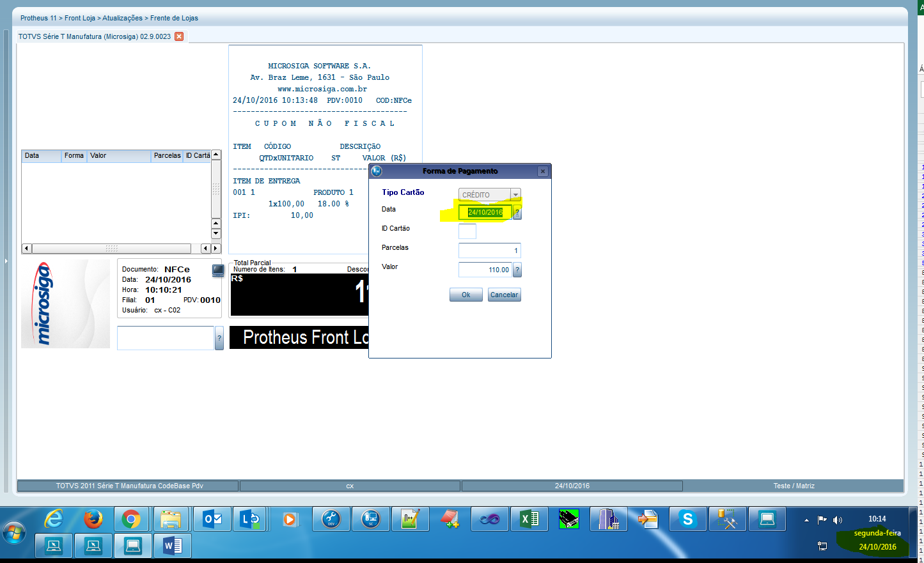
Task: Open the taskbar clock showing 10:14
Action: point(877,519)
